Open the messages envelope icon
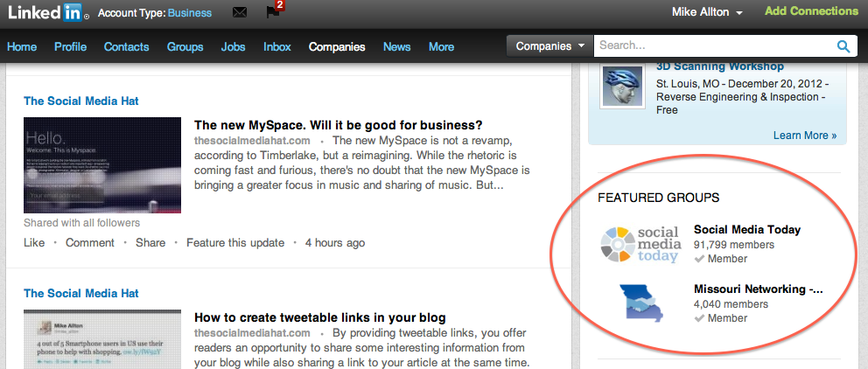Viewport: 868px width, 369px height. click(240, 12)
